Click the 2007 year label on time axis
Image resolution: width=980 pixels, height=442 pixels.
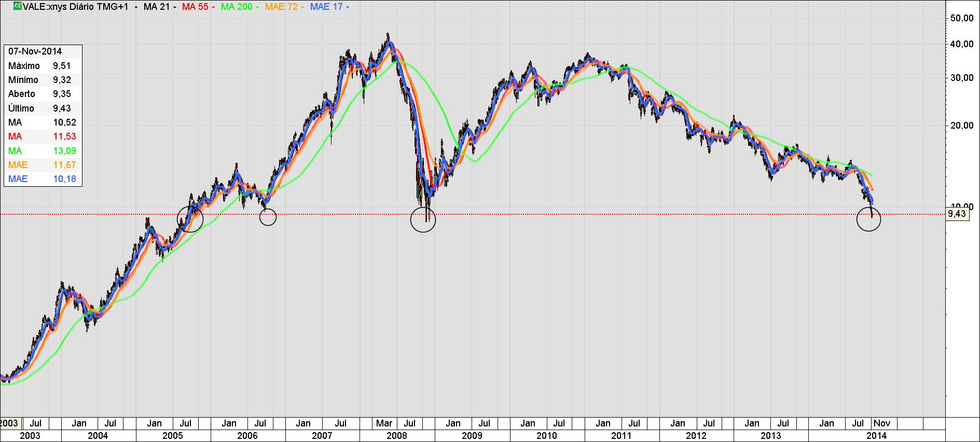[x=322, y=436]
